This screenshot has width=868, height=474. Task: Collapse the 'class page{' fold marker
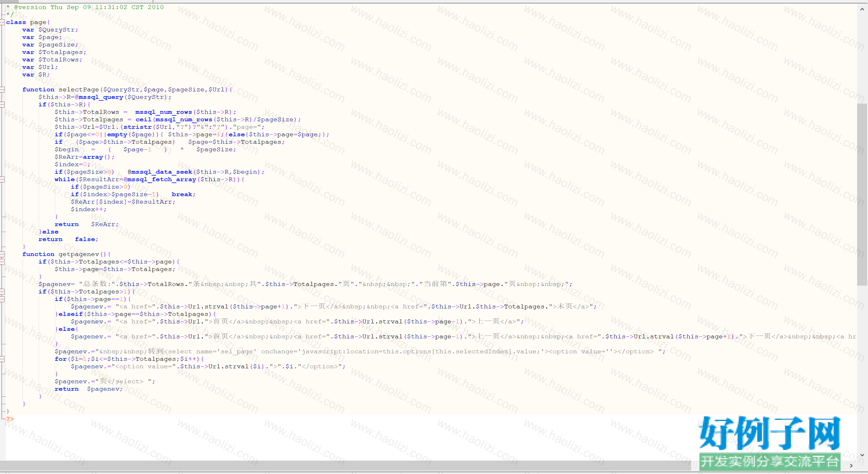(x=2, y=22)
